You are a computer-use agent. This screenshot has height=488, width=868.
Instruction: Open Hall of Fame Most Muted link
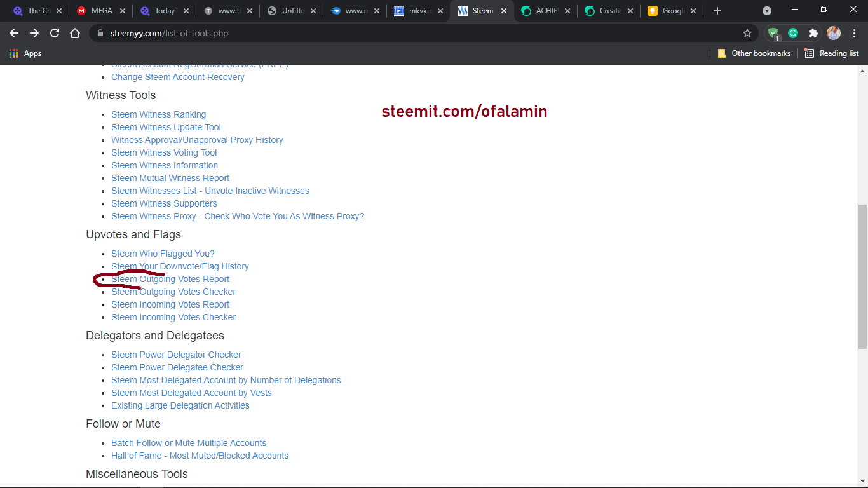(200, 456)
